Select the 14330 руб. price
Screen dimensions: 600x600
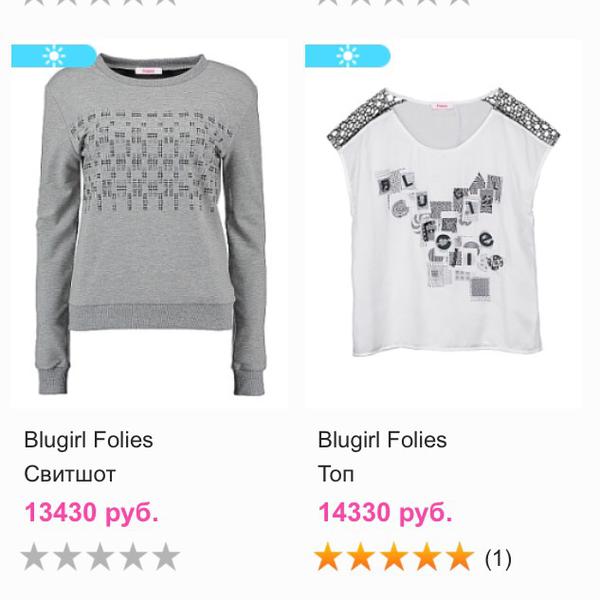coord(385,513)
